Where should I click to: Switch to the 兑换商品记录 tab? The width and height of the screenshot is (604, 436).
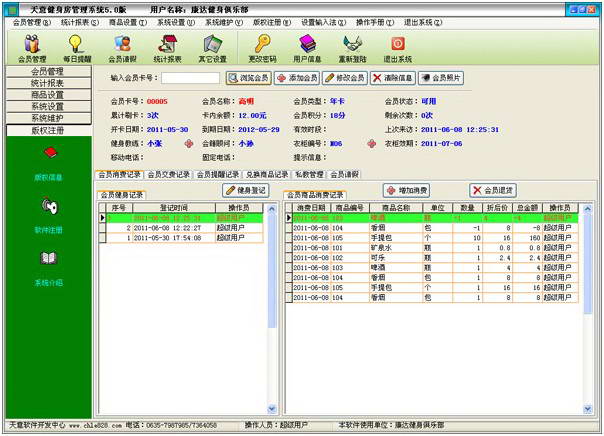pyautogui.click(x=267, y=174)
